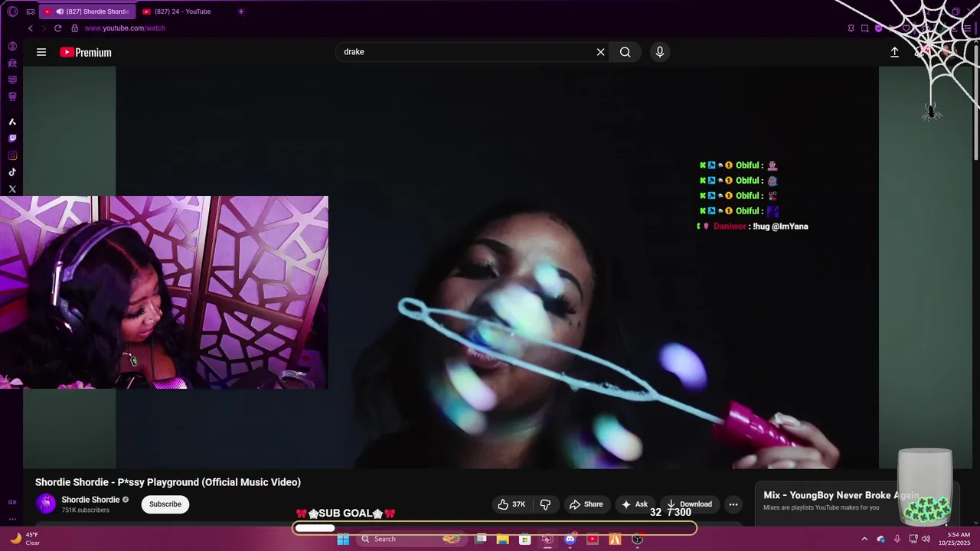Image resolution: width=980 pixels, height=551 pixels.
Task: Toggle the ad-blocker shield icon
Action: click(878, 28)
